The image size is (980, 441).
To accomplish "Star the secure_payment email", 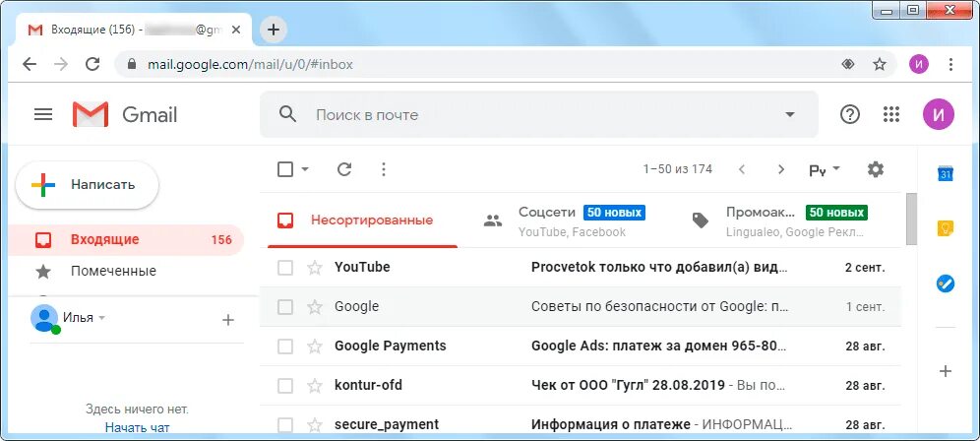I will [x=315, y=425].
